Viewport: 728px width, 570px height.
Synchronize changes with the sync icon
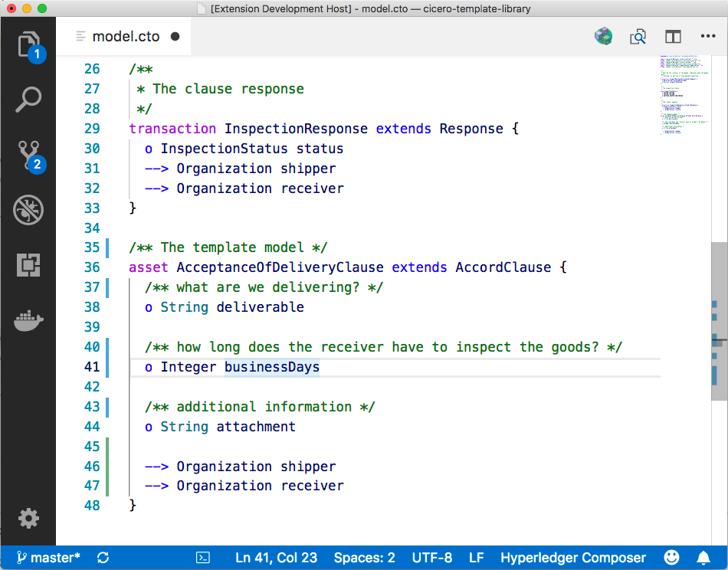tap(103, 558)
